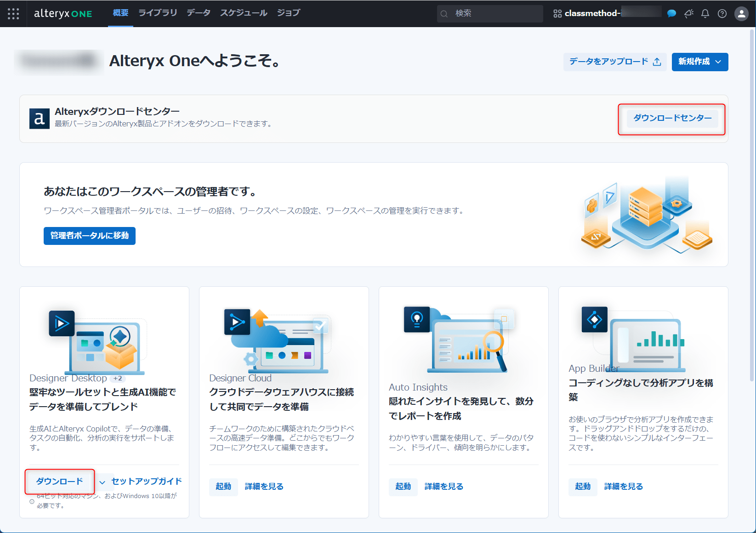Click the classmethod workspace switcher icon
This screenshot has width=756, height=533.
coord(557,14)
